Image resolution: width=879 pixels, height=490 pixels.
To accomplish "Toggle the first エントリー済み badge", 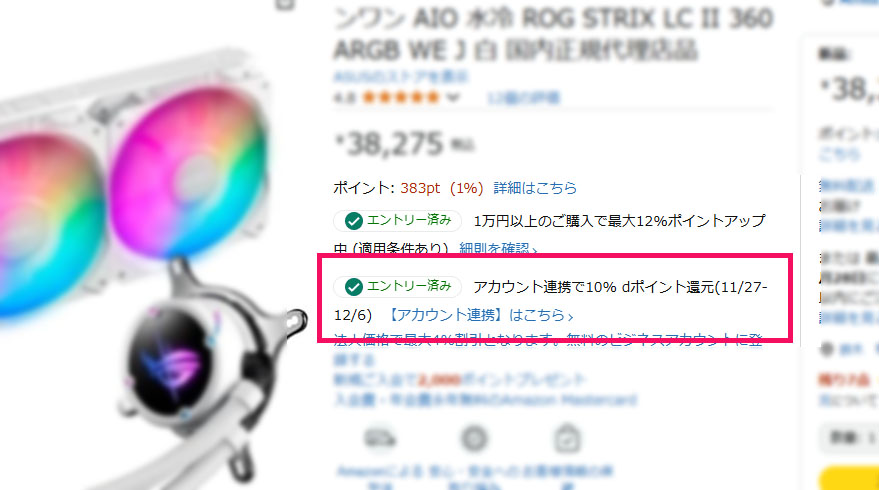I will click(x=397, y=221).
